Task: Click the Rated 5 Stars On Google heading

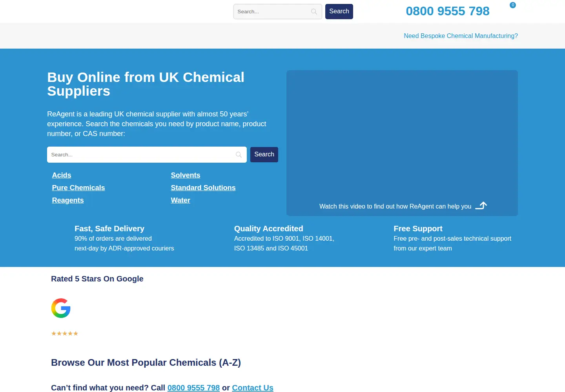Action: pyautogui.click(x=97, y=279)
